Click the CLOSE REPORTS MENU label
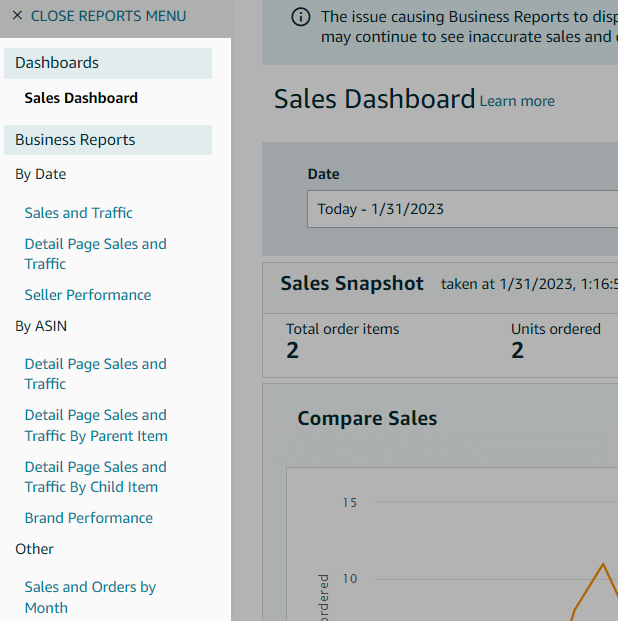This screenshot has width=618, height=621. tap(108, 16)
